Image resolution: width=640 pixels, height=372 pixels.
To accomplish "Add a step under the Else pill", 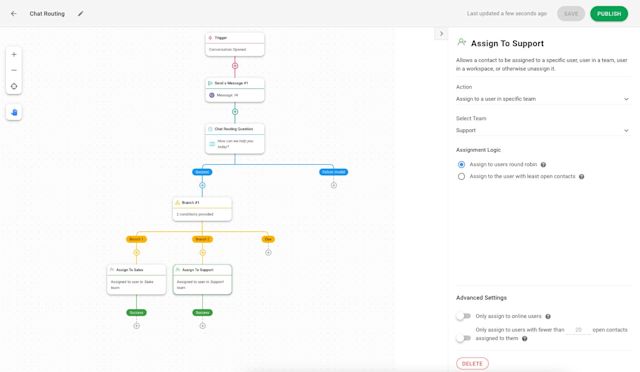I will pos(268,252).
